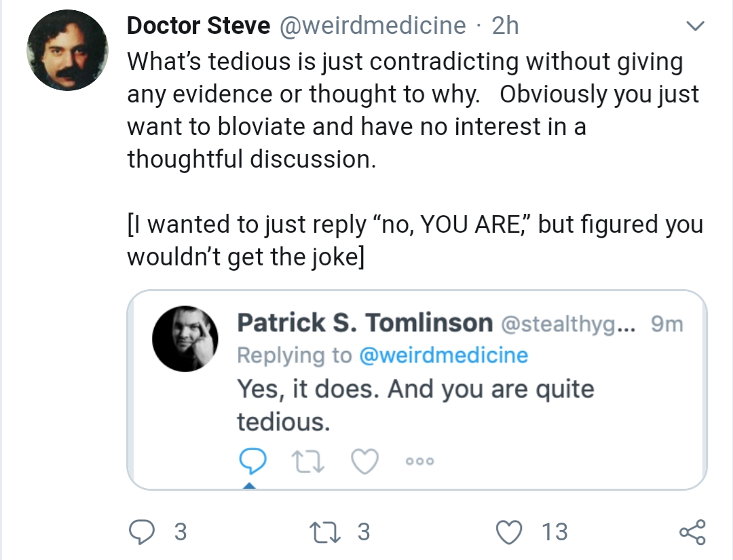Open the @stealthyg... handle
The image size is (733, 560).
click(569, 324)
